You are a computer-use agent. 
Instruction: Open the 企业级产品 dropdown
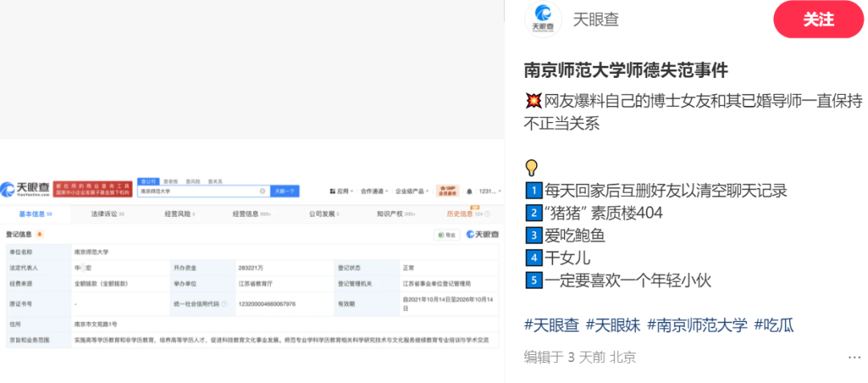pos(411,191)
